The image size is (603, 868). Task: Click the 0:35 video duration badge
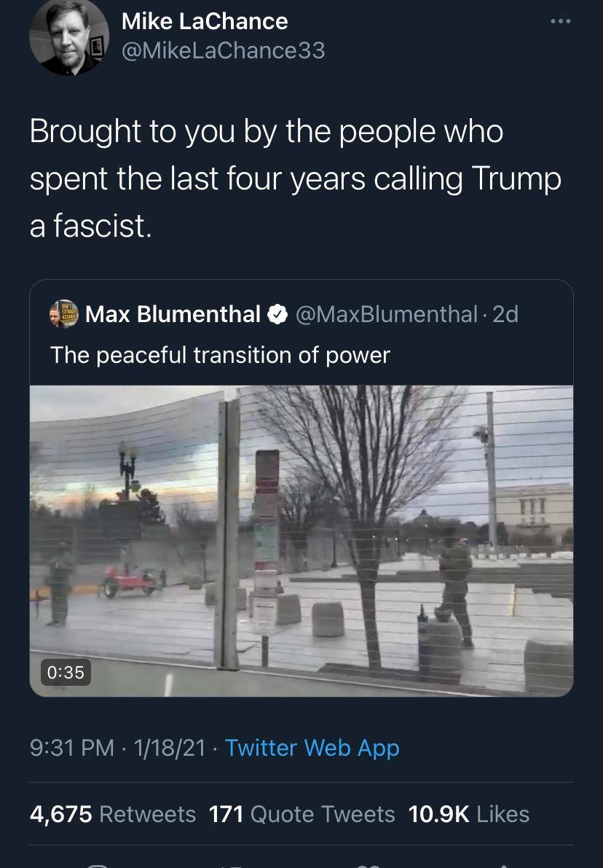66,672
